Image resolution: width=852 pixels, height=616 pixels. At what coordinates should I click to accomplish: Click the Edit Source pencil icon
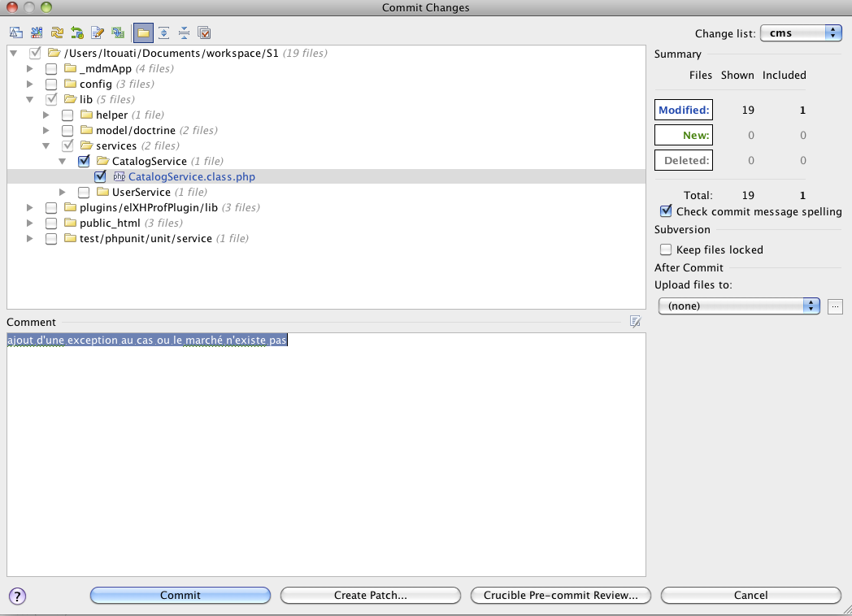[x=98, y=33]
